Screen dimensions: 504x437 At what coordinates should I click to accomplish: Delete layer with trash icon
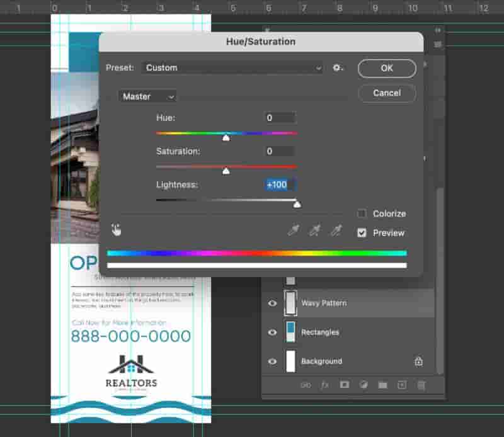click(x=421, y=385)
